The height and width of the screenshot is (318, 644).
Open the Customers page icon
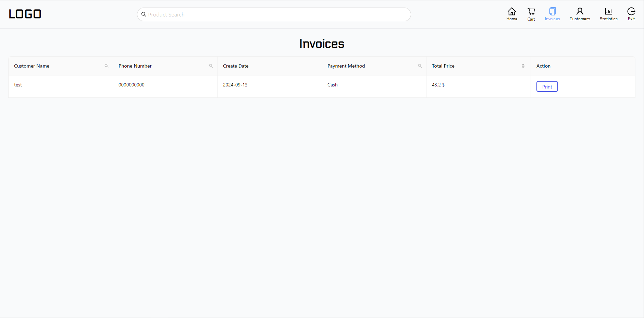[580, 12]
